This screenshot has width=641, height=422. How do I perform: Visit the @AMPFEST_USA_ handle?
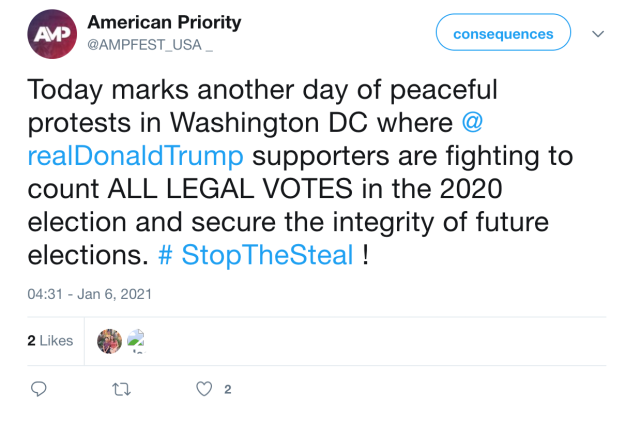(151, 45)
